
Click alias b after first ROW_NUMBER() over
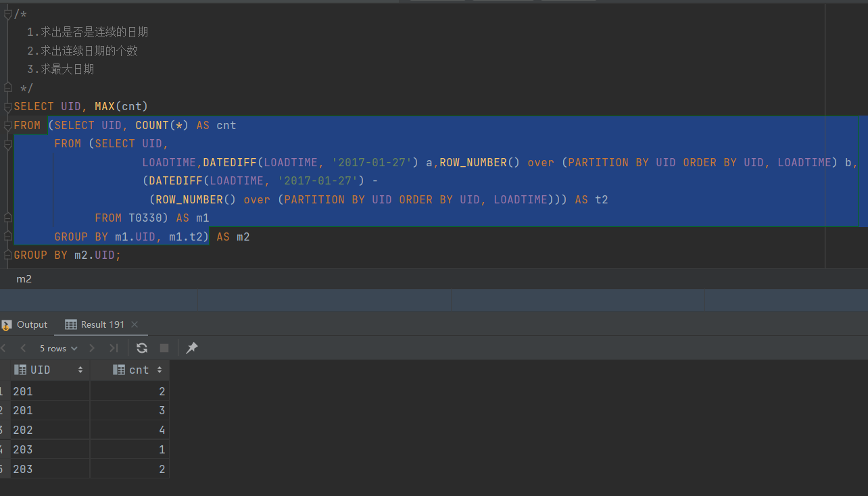[x=848, y=162]
